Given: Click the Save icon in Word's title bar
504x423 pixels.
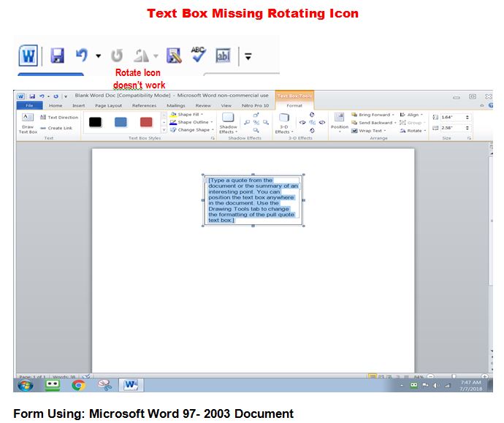Looking at the screenshot, I should point(32,96).
